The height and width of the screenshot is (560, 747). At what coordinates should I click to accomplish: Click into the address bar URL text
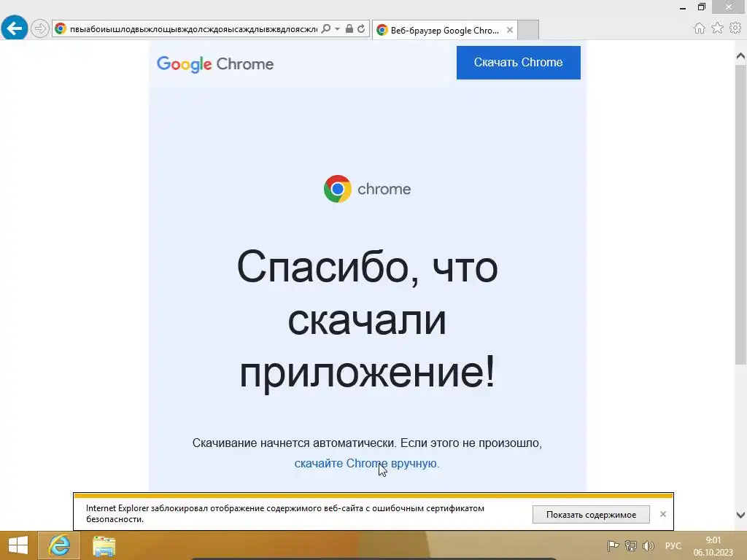(x=193, y=29)
